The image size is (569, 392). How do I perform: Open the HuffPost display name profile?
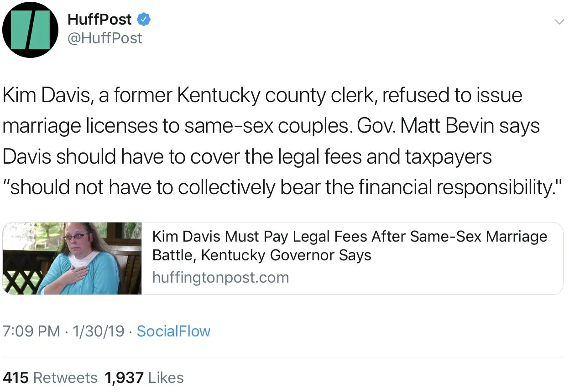pyautogui.click(x=99, y=20)
